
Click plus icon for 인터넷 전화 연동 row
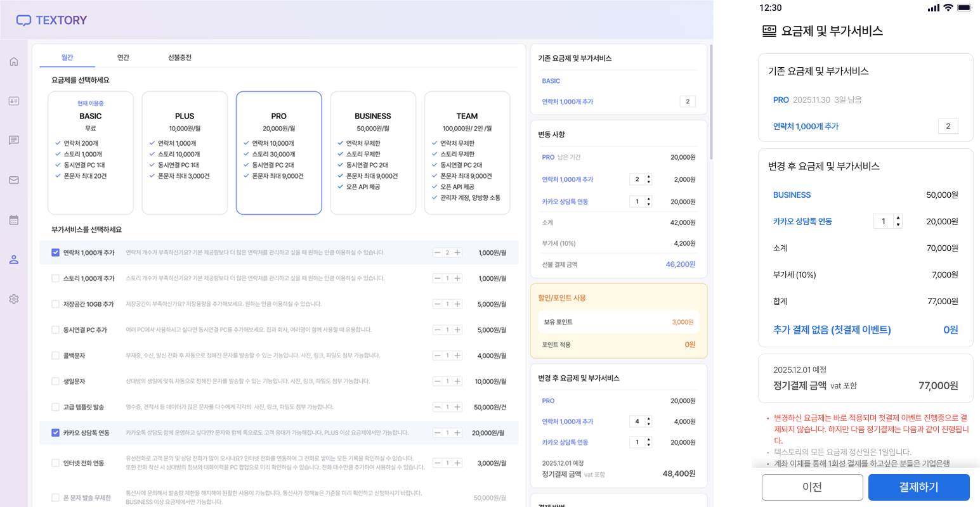457,463
